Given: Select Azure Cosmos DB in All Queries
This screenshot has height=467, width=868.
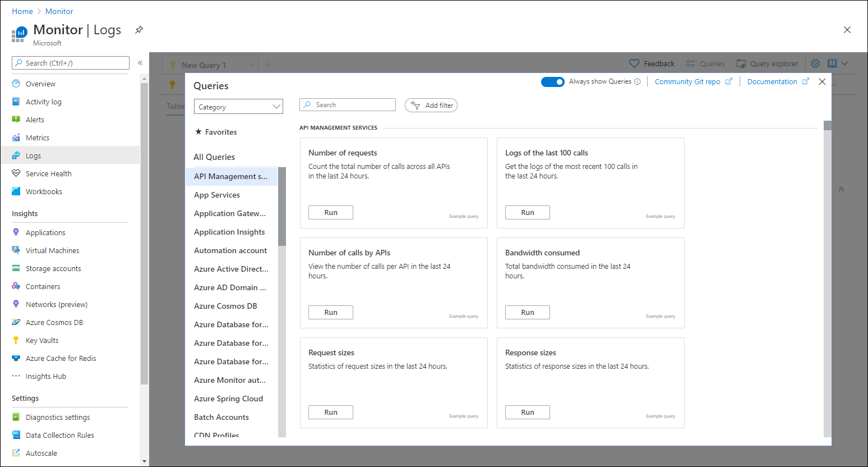Looking at the screenshot, I should pos(225,306).
